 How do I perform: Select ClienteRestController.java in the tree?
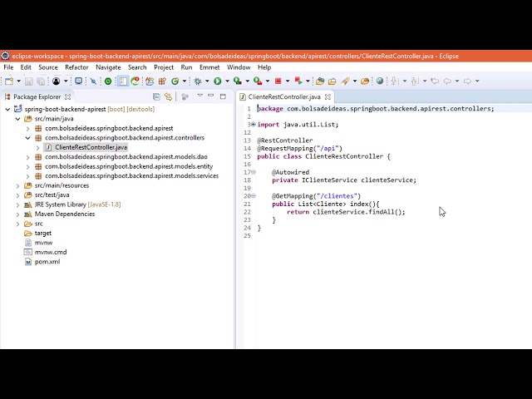(x=91, y=148)
